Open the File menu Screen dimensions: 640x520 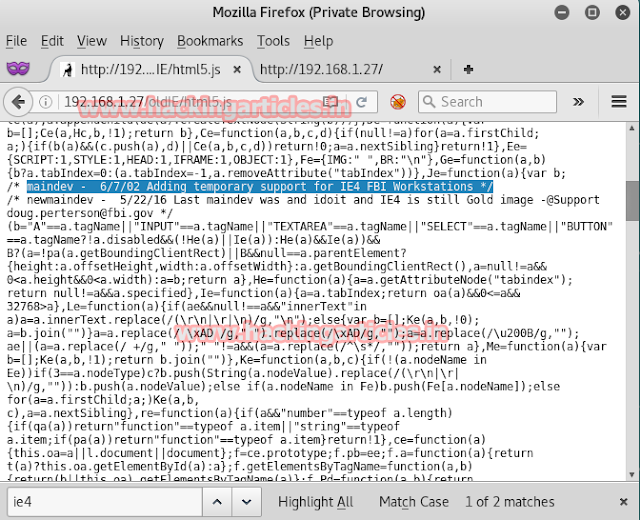[16, 41]
